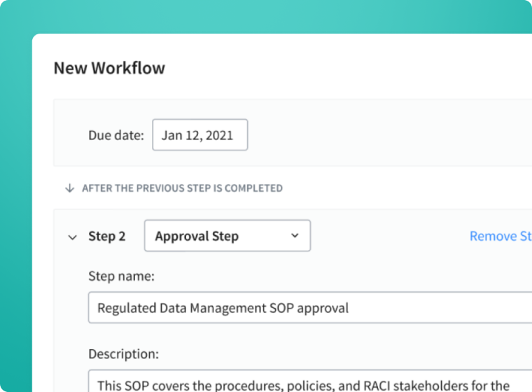Viewport: 532px width, 392px height.
Task: Click the 'Description:' label
Action: [123, 353]
